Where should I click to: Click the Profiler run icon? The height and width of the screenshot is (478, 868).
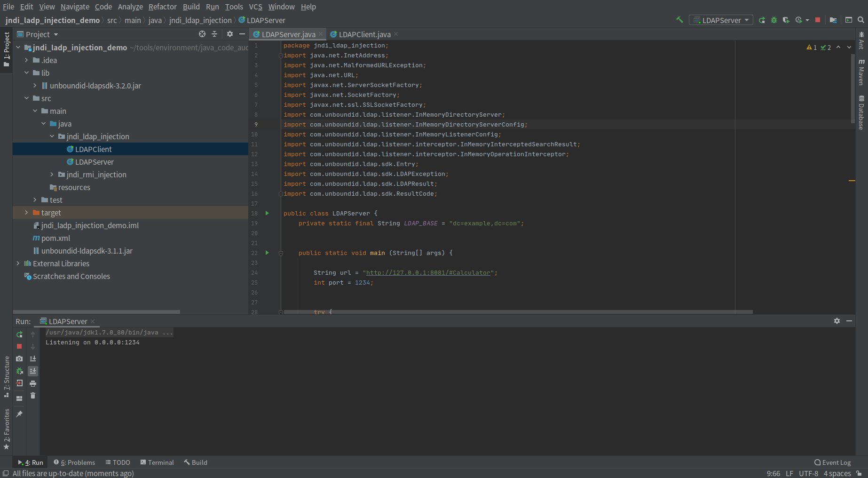click(798, 20)
